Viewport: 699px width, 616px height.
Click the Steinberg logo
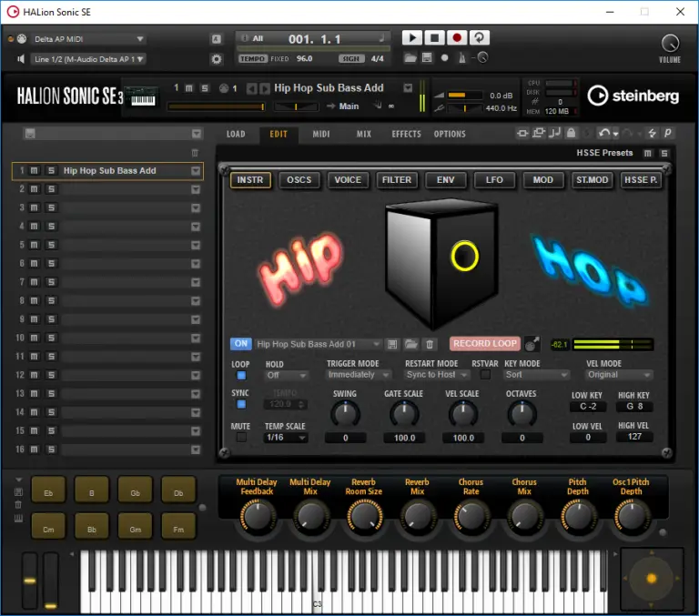point(633,96)
